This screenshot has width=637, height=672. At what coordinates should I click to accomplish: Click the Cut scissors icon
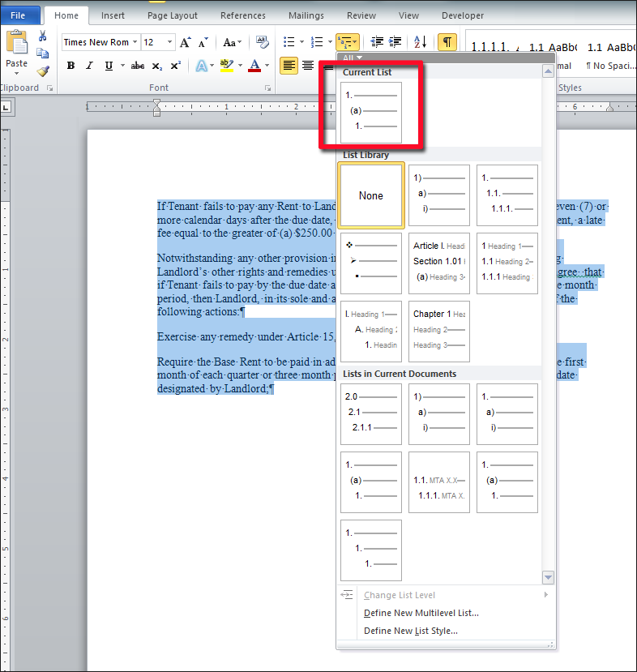click(42, 36)
